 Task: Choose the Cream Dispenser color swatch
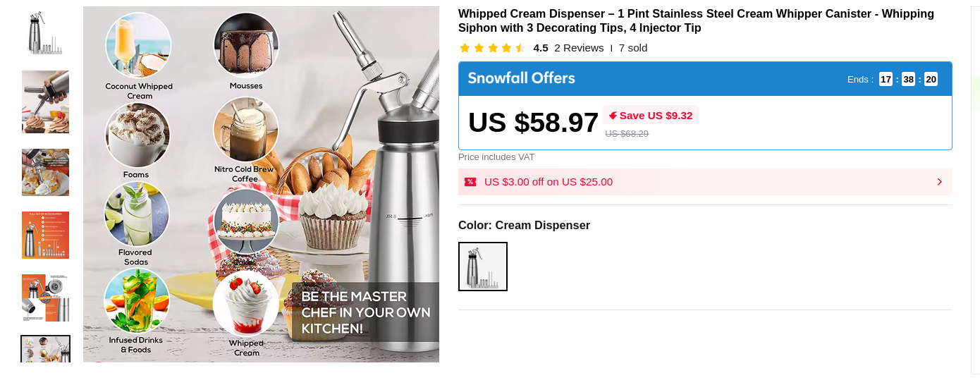(x=483, y=267)
